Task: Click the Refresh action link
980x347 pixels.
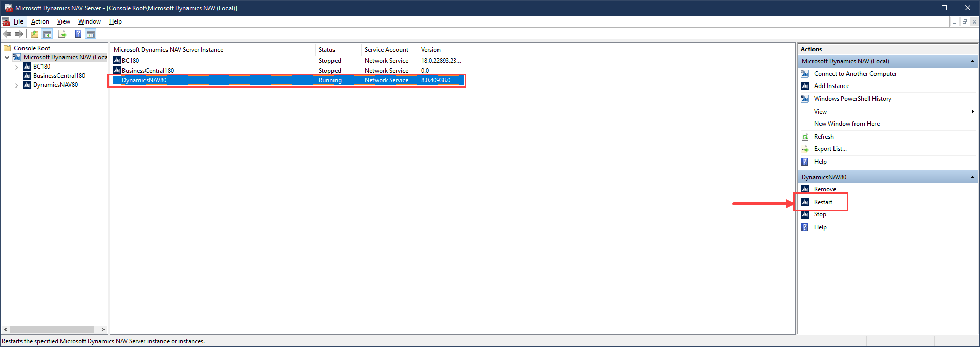Action: coord(824,137)
